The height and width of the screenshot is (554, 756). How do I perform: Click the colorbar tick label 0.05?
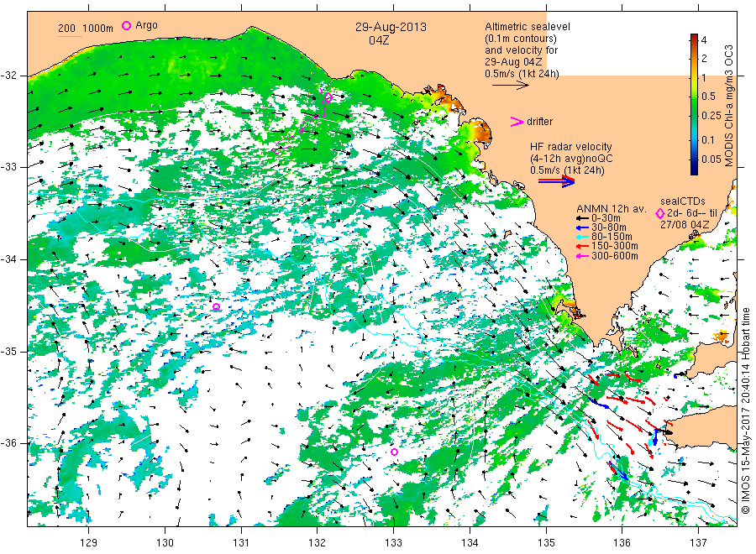711,159
